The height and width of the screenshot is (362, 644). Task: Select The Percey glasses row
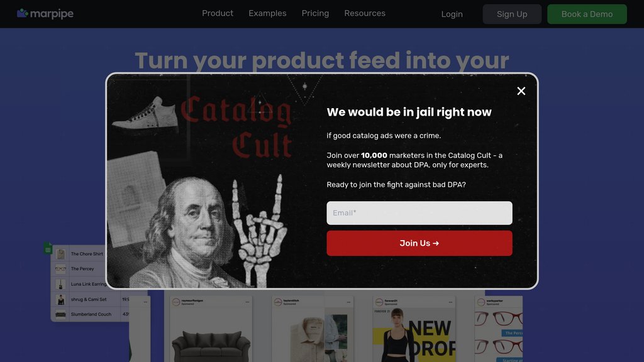[x=79, y=269]
